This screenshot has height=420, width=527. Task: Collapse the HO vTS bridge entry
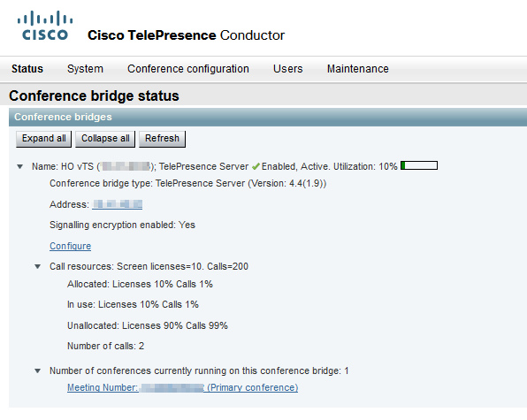point(20,166)
